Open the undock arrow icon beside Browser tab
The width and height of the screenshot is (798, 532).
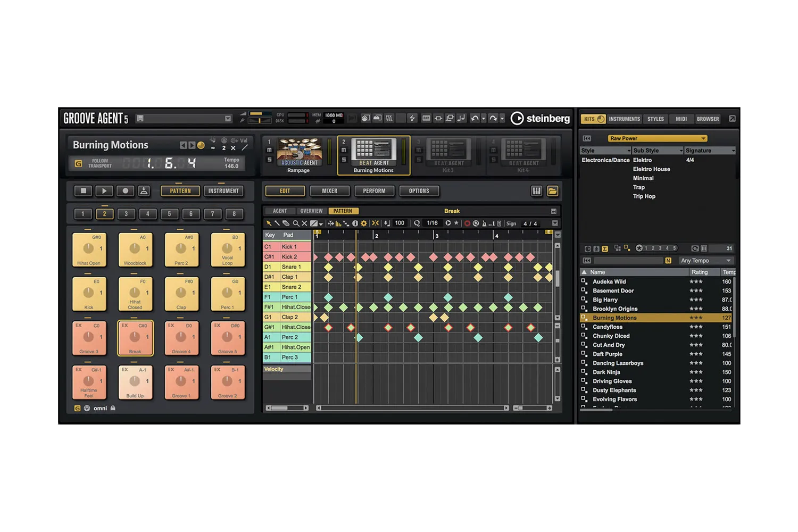[732, 119]
